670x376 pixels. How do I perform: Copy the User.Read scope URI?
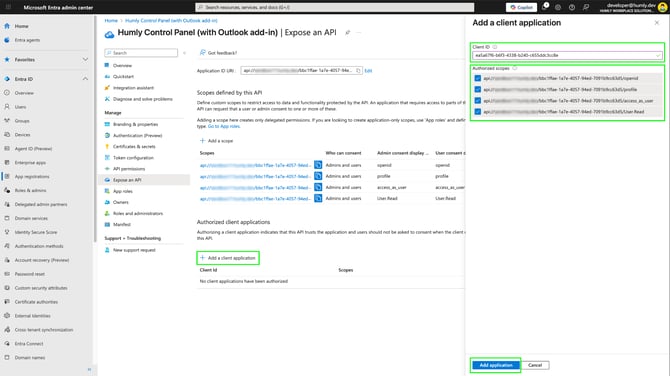[x=318, y=198]
